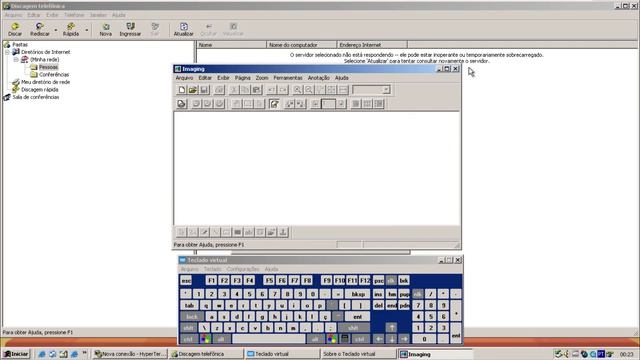Click the Previous Page arrow in Imaging toolbar

click(315, 104)
